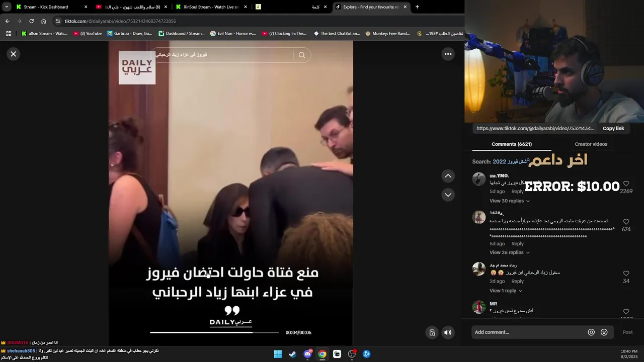Click the browser back button
The image size is (644, 362).
[x=7, y=21]
